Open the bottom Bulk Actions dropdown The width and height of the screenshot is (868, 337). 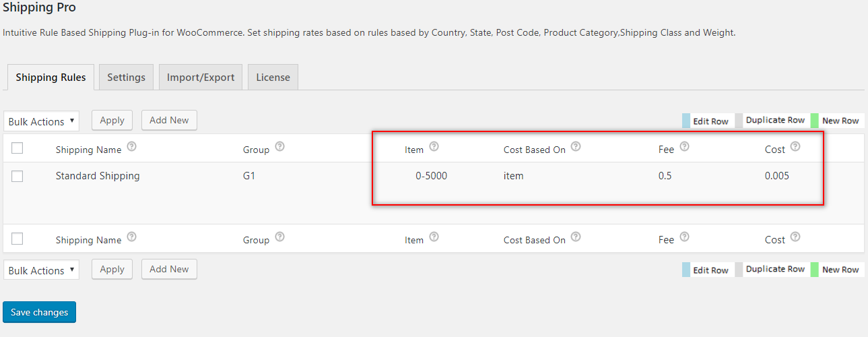tap(41, 270)
